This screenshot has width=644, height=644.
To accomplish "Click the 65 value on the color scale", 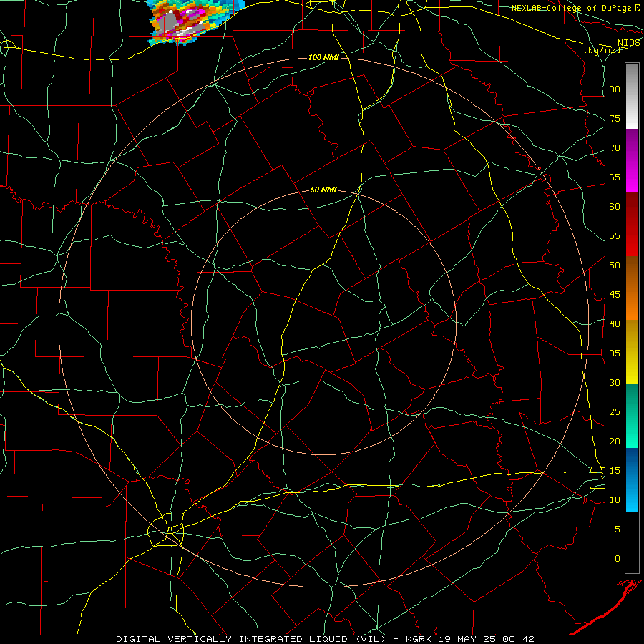I will coord(615,177).
